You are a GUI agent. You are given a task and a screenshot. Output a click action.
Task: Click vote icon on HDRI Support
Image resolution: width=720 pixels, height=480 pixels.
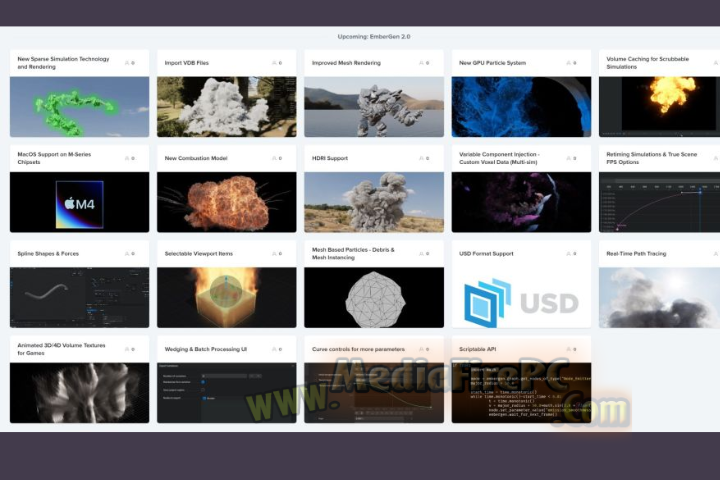click(x=422, y=158)
